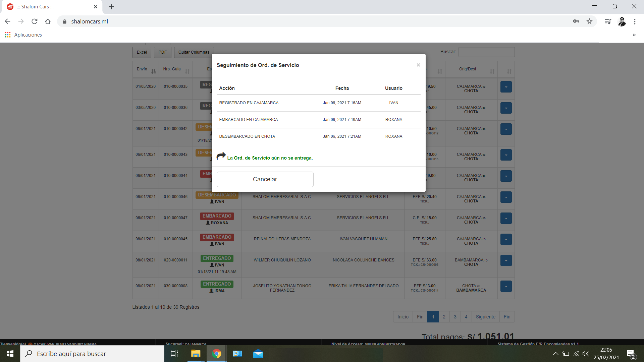Click the Cancelar button
The image size is (644, 362).
pyautogui.click(x=265, y=179)
